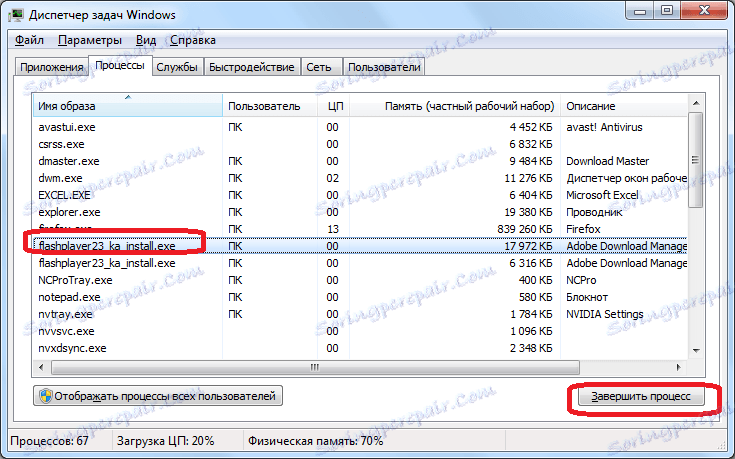Click the shield icon on show-all-users button

pyautogui.click(x=45, y=396)
